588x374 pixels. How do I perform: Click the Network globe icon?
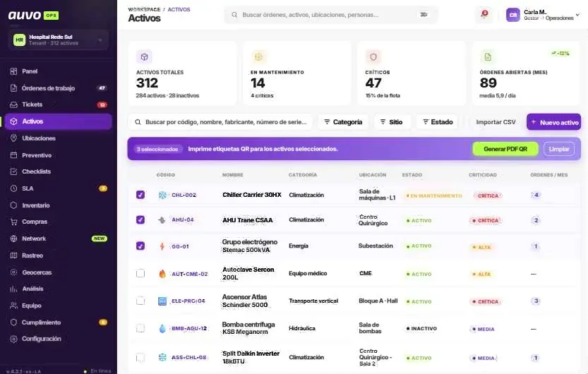click(14, 239)
